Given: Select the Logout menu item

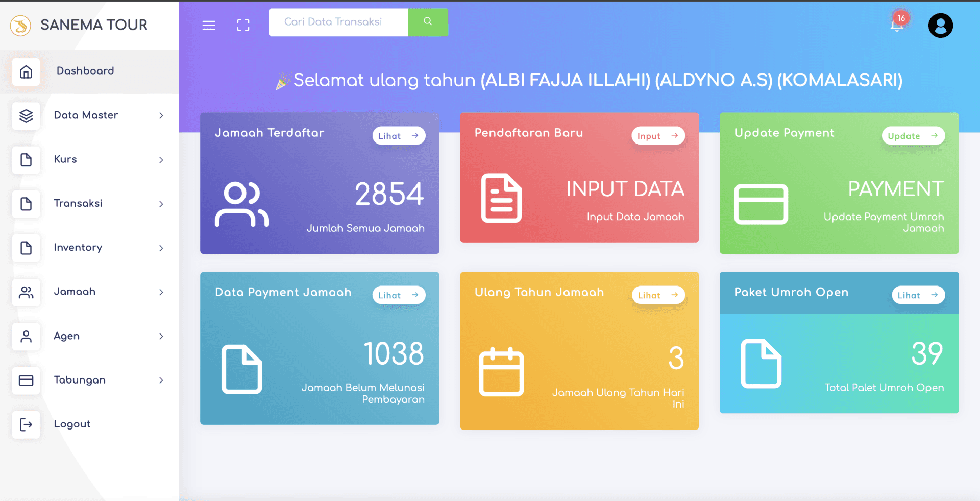Looking at the screenshot, I should pyautogui.click(x=72, y=424).
